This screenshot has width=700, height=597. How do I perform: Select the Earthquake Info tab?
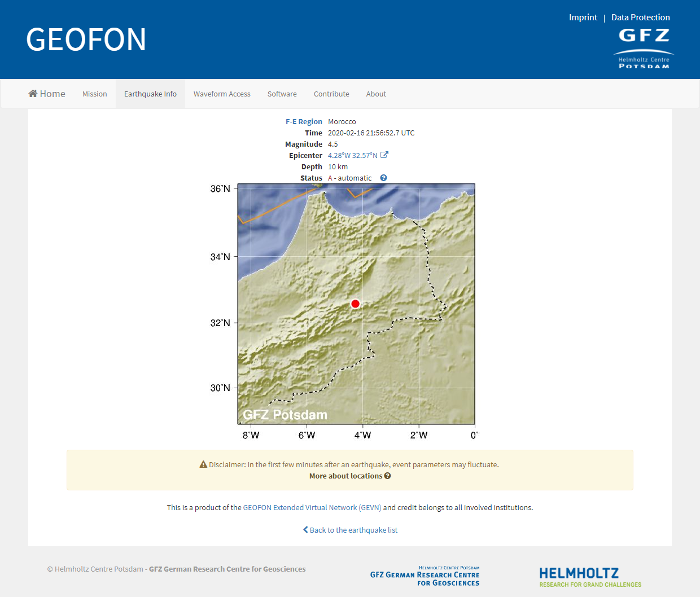(150, 94)
